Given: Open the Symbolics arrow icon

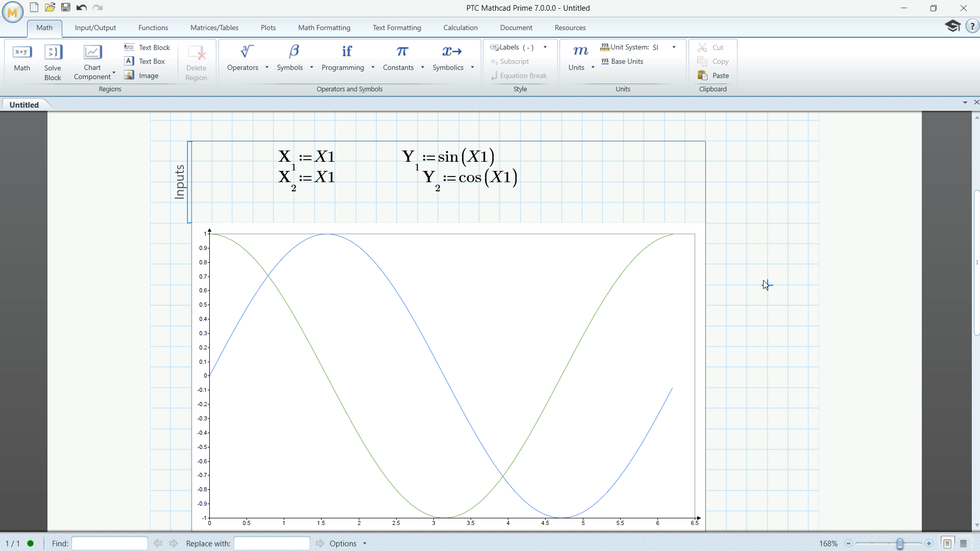Looking at the screenshot, I should 452,51.
